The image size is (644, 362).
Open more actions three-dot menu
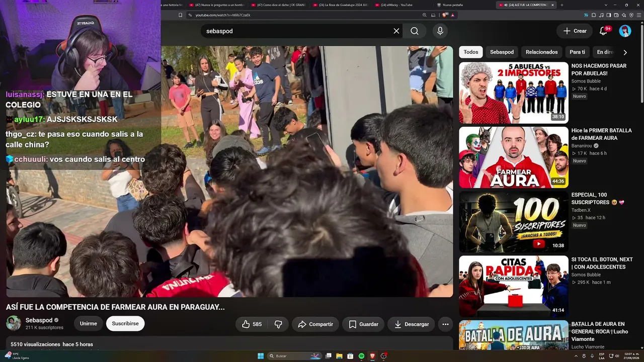pyautogui.click(x=445, y=324)
